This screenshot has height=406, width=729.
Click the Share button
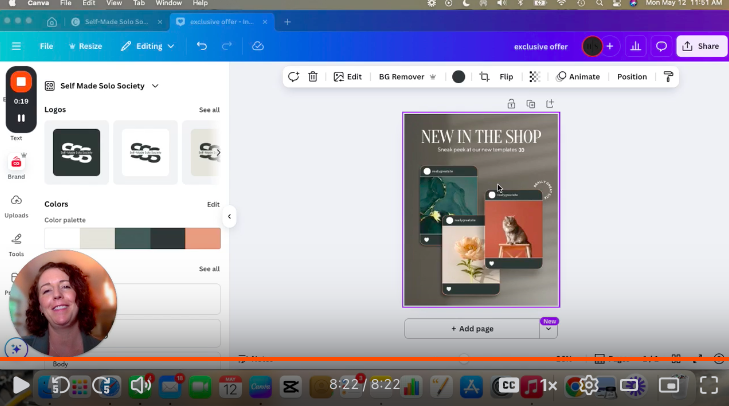(701, 46)
